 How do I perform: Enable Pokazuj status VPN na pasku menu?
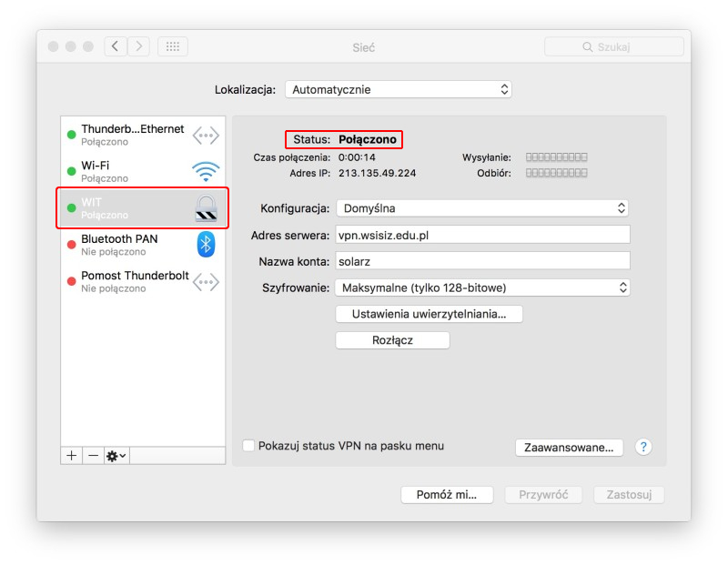coord(248,446)
